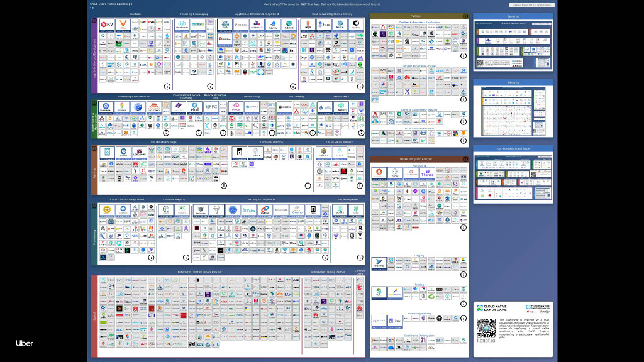Click the Chaos Mesh logo tile
The image size is (644, 362).
click(x=379, y=322)
